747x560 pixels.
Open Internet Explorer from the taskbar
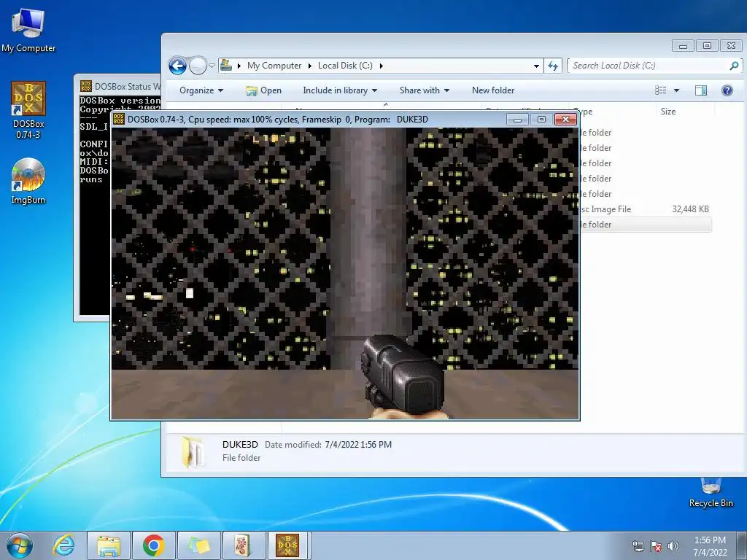[63, 545]
